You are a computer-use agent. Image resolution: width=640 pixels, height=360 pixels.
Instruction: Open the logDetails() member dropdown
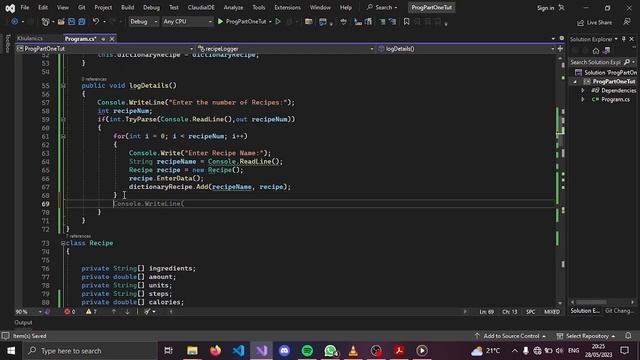pos(466,49)
